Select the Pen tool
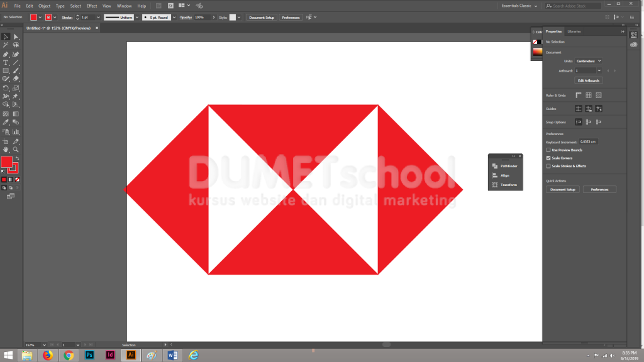The height and width of the screenshot is (362, 644). pos(6,54)
